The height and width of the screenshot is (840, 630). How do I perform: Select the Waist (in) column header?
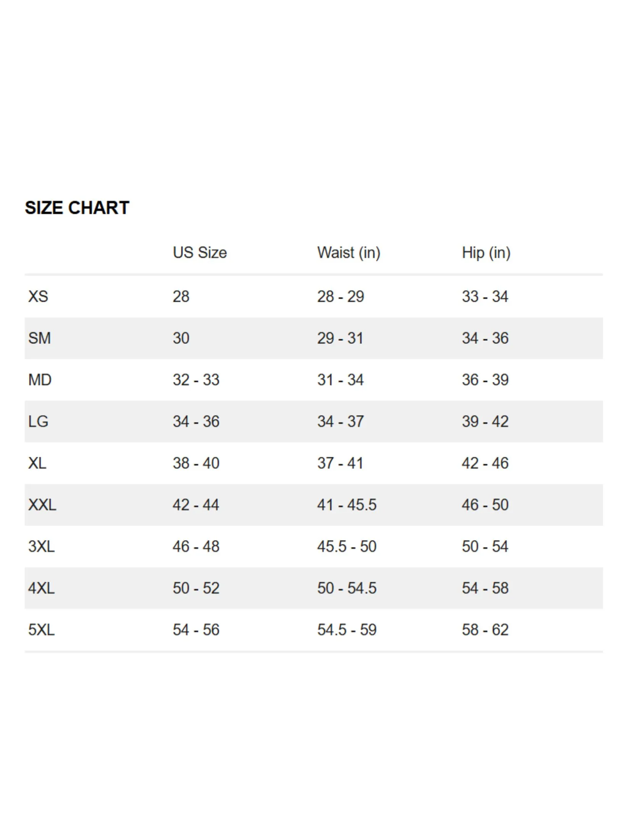[349, 253]
